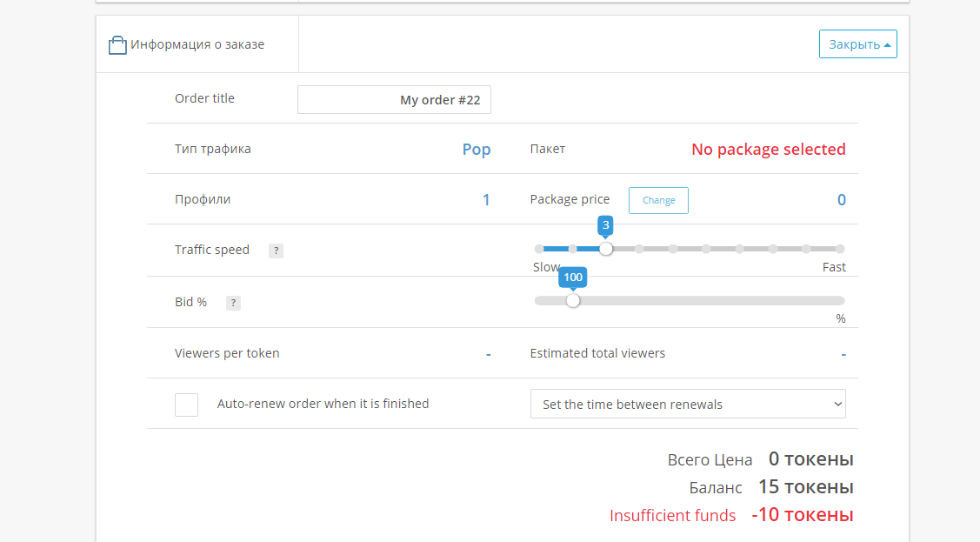Image resolution: width=980 pixels, height=542 pixels.
Task: Click the Bid % help question mark
Action: click(x=233, y=303)
